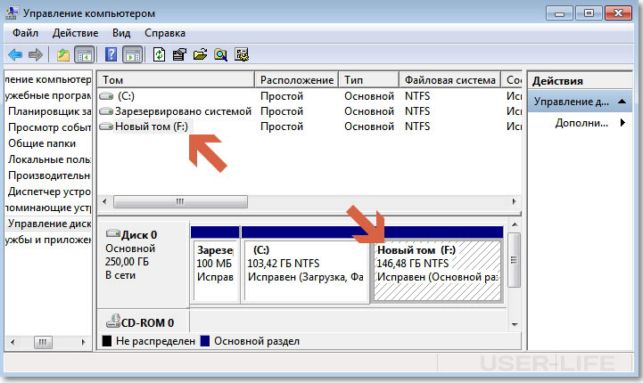Collapse the Управление д... actions section
Screen dimensions: 643x383
tap(622, 101)
